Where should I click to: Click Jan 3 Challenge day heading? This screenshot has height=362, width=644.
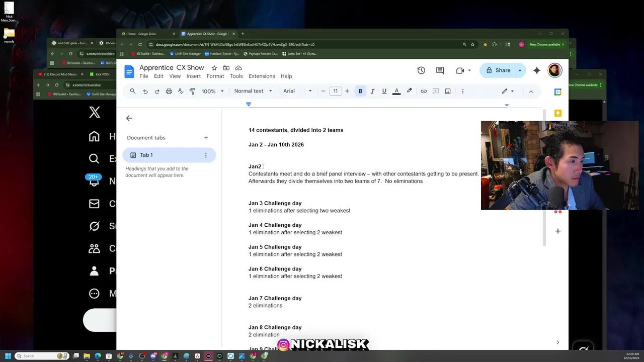[x=275, y=203]
